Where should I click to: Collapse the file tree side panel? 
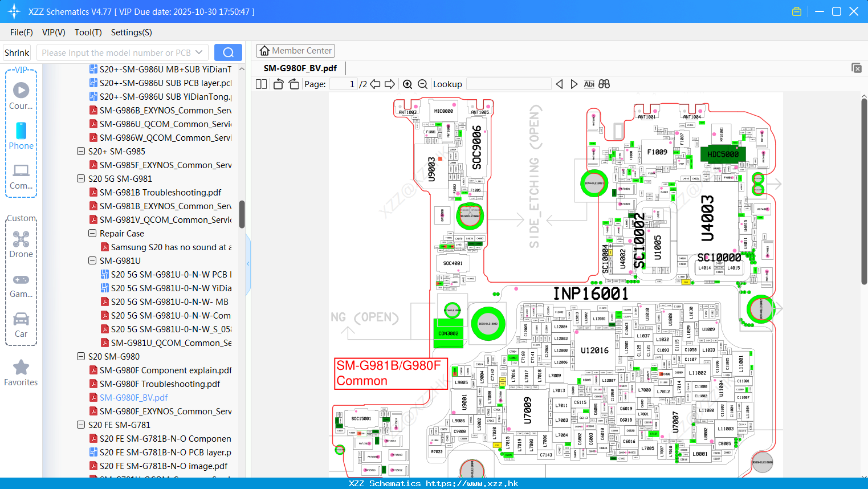coord(248,263)
